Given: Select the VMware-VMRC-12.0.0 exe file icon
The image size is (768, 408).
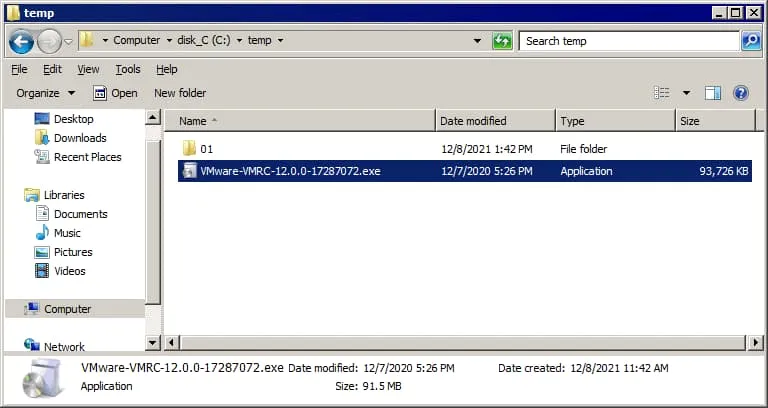Looking at the screenshot, I should 189,171.
